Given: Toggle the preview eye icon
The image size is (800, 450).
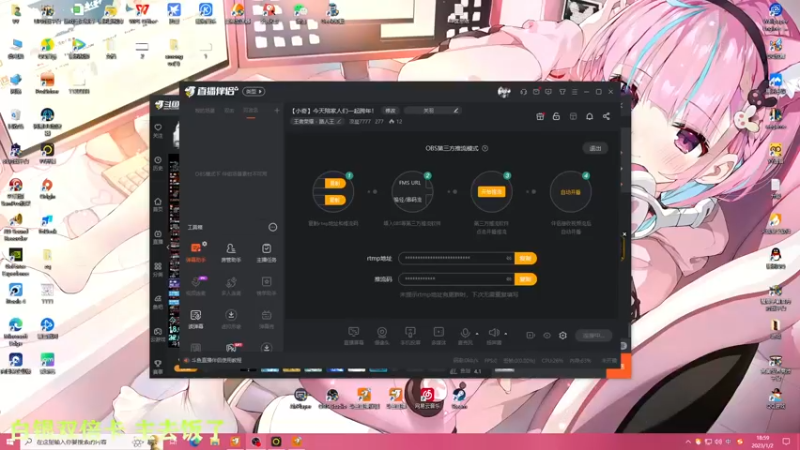Looking at the screenshot, I should click(547, 335).
